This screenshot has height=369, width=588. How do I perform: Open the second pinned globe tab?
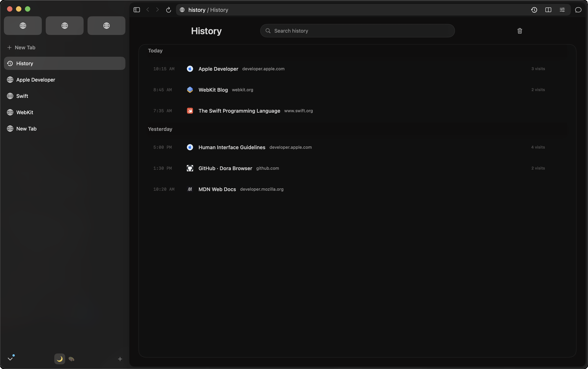pyautogui.click(x=65, y=26)
